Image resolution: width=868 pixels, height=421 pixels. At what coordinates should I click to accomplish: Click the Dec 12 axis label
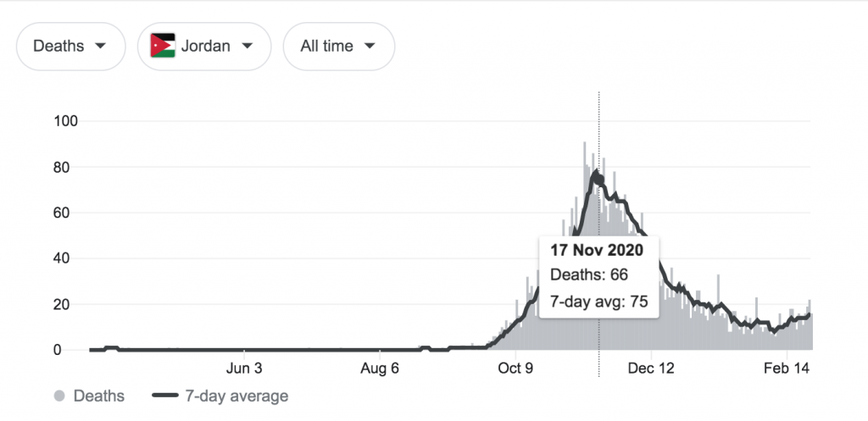(x=651, y=368)
